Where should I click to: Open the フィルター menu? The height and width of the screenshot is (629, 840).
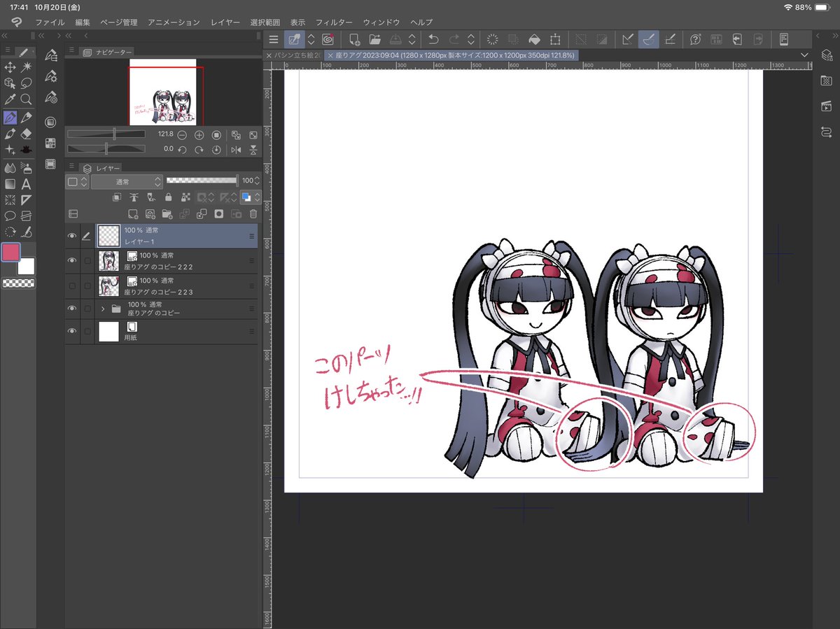(334, 22)
